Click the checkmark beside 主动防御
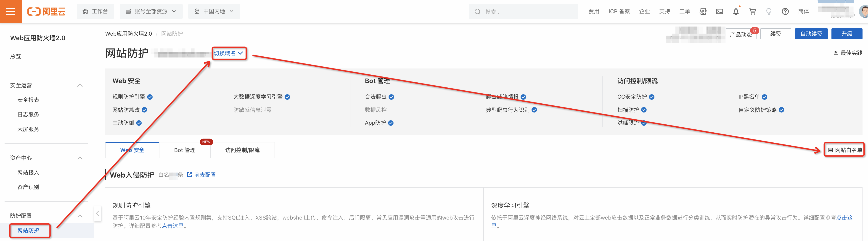 point(139,123)
